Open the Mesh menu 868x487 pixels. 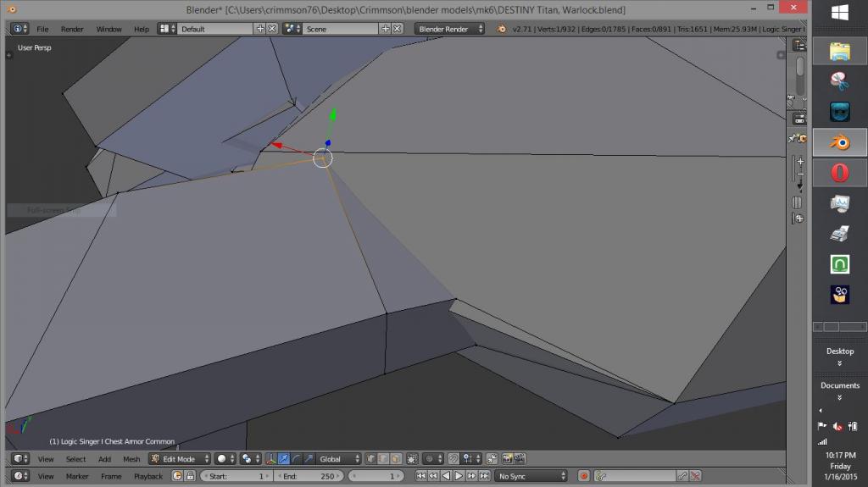point(131,459)
